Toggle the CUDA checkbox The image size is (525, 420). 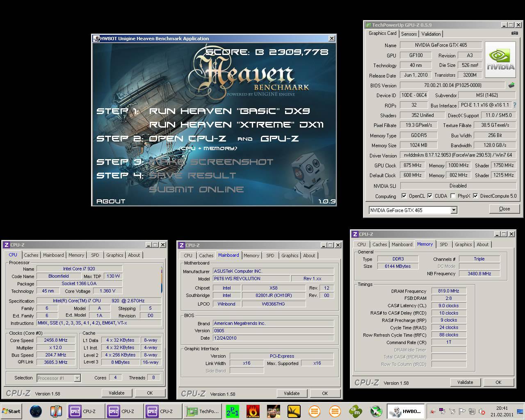(x=430, y=196)
